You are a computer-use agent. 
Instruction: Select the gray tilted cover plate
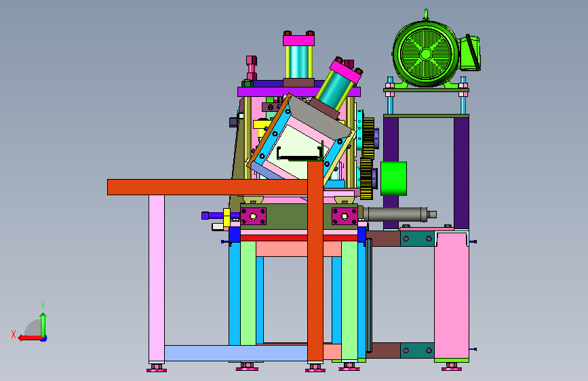320,116
